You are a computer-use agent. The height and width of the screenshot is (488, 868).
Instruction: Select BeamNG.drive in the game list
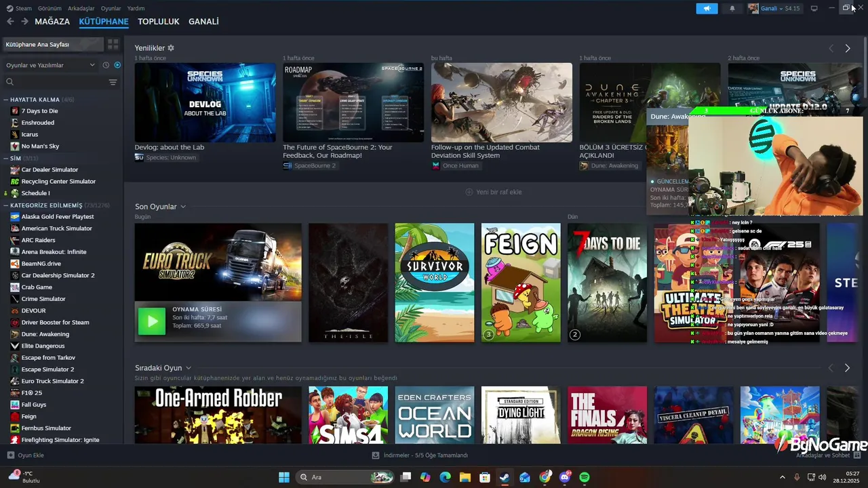coord(41,264)
